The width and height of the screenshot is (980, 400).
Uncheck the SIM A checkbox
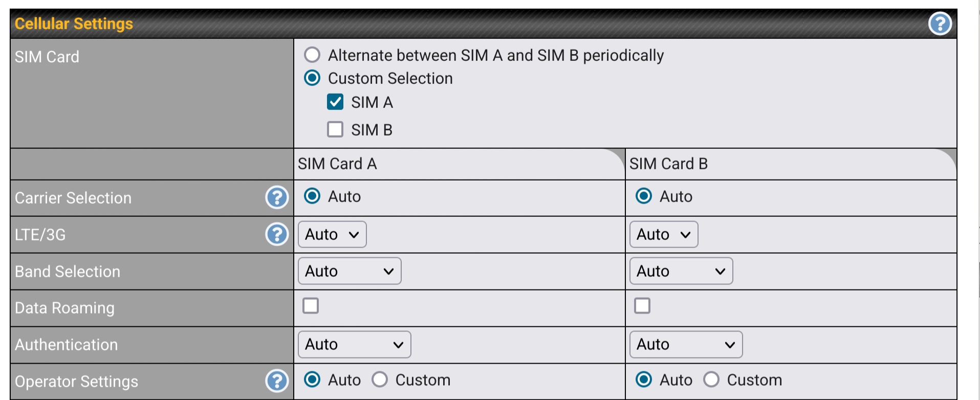(x=335, y=102)
